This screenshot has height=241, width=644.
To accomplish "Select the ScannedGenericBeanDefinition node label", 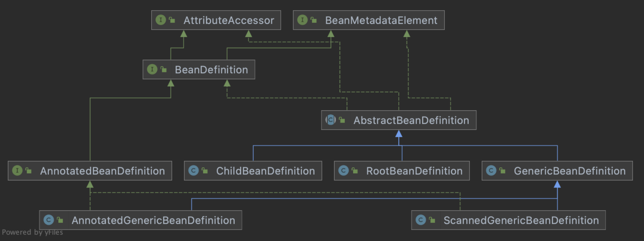I will [521, 220].
